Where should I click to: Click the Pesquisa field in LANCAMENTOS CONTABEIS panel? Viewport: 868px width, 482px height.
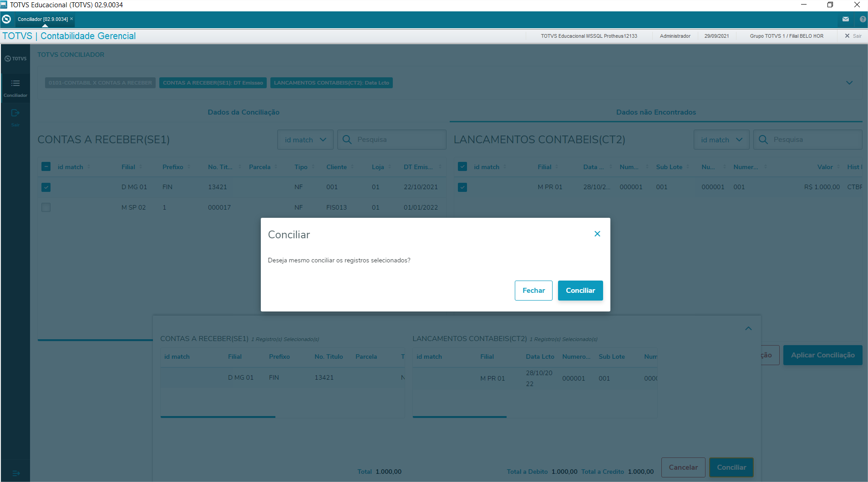pyautogui.click(x=808, y=140)
